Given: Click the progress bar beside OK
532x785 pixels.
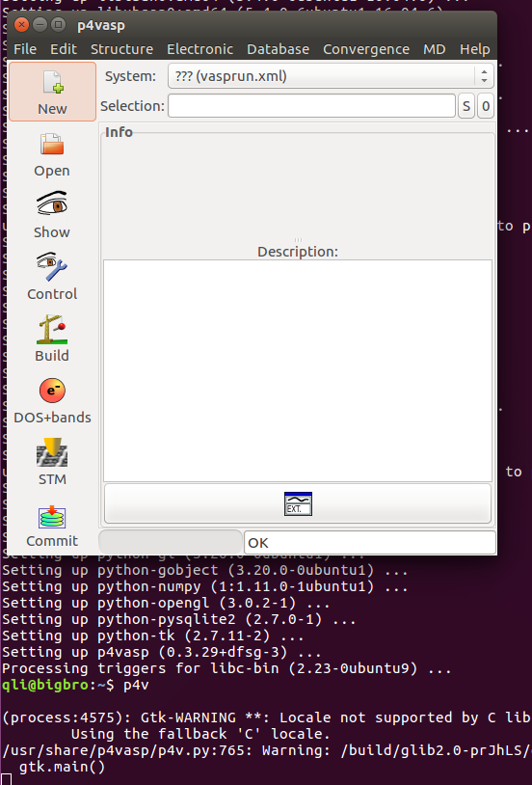Looking at the screenshot, I should (171, 542).
